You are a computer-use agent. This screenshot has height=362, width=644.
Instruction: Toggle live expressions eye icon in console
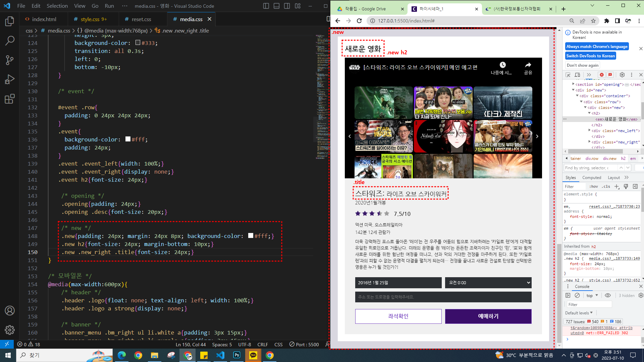(x=607, y=295)
